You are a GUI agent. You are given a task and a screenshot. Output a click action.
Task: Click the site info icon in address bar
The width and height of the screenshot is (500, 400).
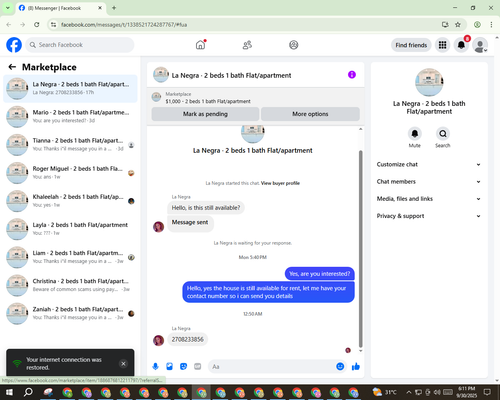(53, 24)
